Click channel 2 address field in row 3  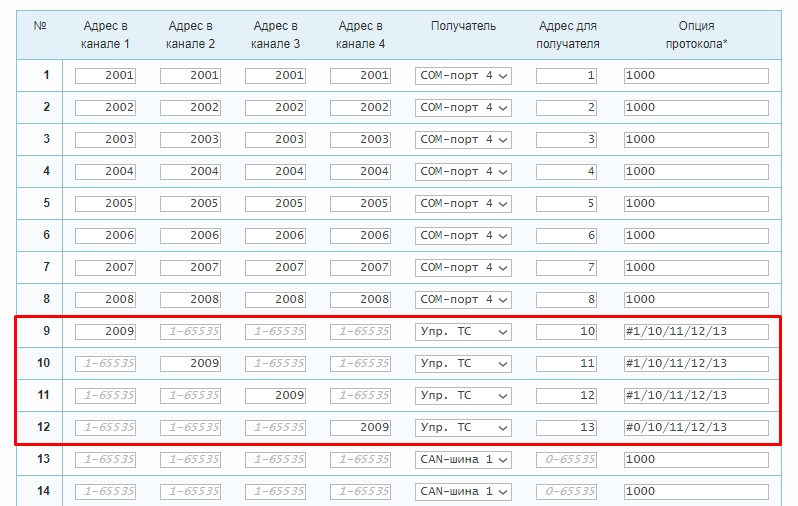[x=190, y=140]
